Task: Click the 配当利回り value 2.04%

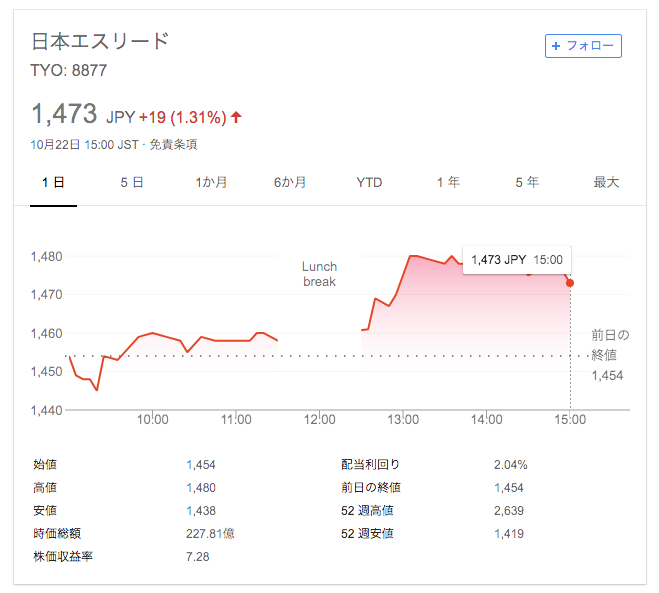Action: (511, 465)
